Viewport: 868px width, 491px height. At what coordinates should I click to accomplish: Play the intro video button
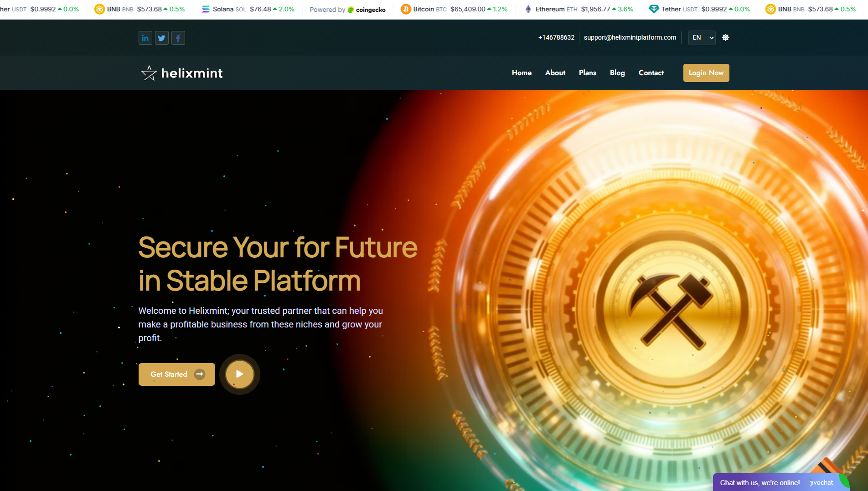point(240,374)
